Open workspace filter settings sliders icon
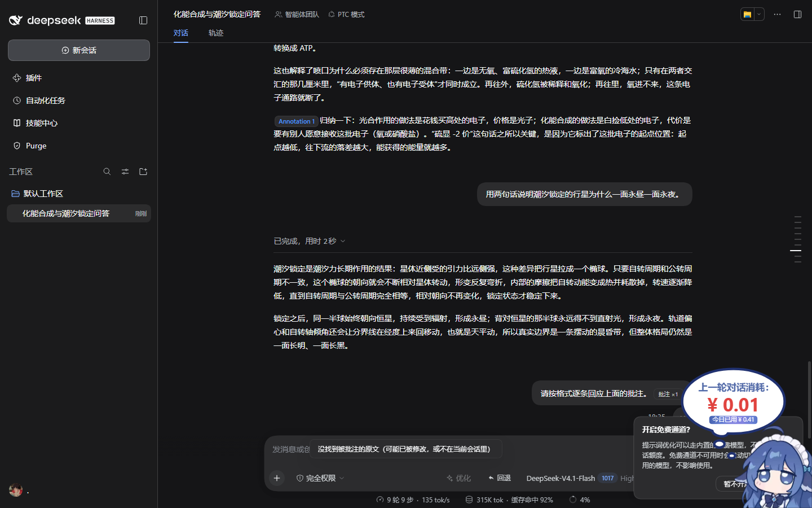812x508 pixels. click(x=125, y=172)
